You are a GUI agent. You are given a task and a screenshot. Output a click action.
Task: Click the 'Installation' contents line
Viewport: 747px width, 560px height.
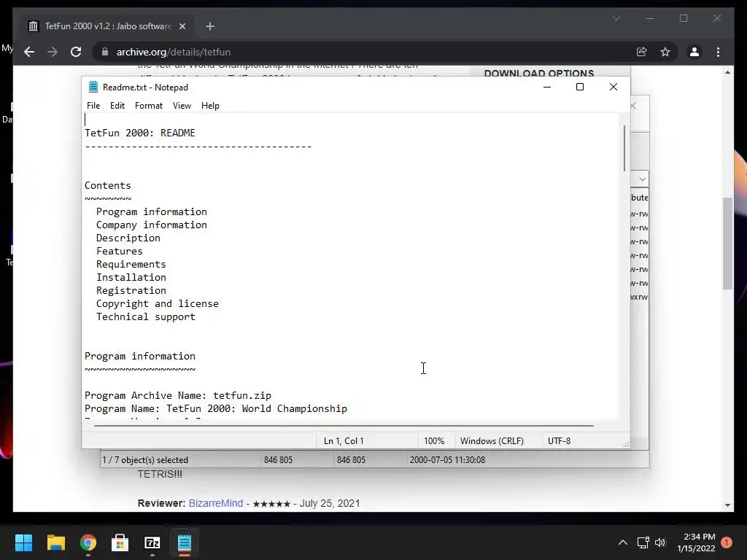click(131, 277)
